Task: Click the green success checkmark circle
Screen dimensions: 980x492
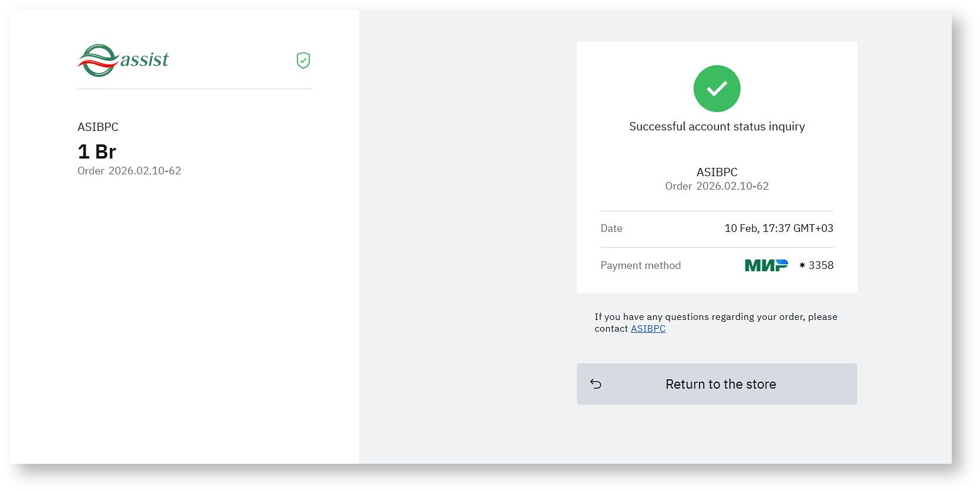Action: click(717, 89)
